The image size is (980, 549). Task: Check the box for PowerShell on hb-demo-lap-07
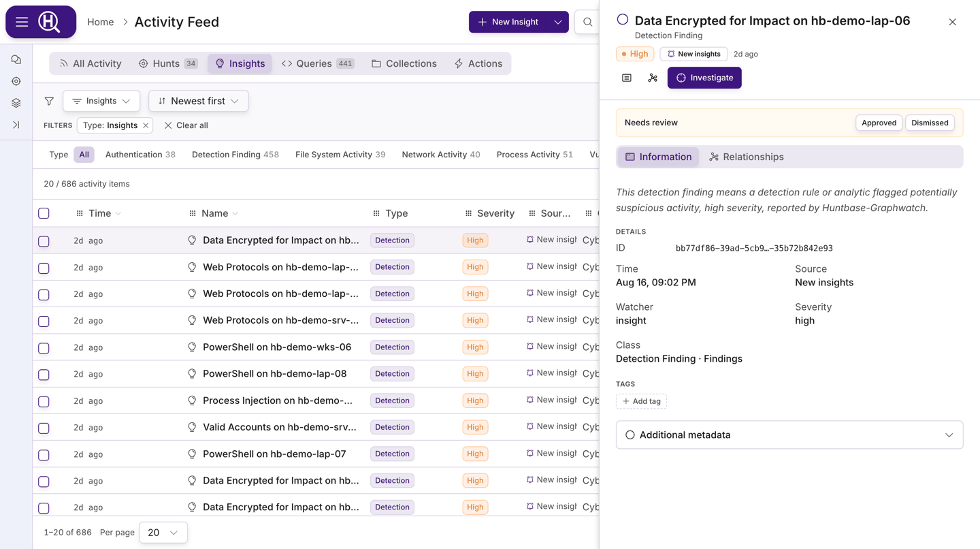pos(44,454)
